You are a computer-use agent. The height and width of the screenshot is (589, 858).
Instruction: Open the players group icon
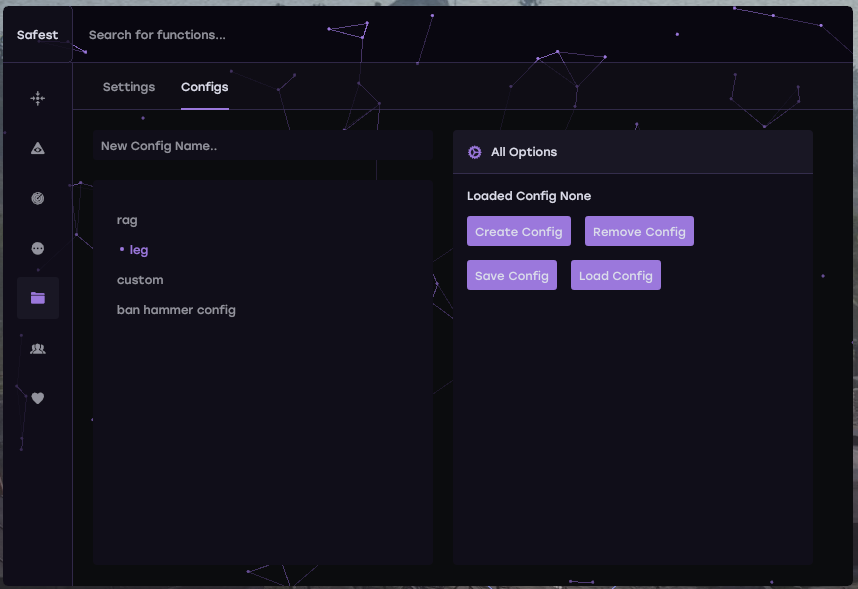coord(38,348)
